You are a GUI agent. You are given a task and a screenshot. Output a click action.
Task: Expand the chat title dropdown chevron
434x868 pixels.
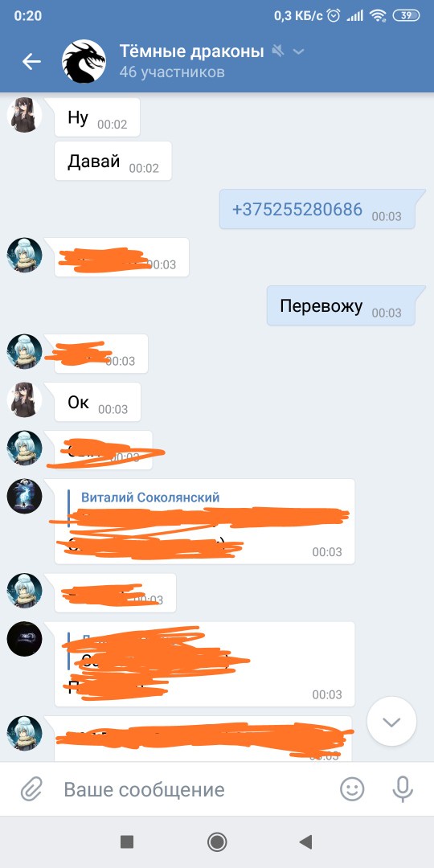coord(298,52)
